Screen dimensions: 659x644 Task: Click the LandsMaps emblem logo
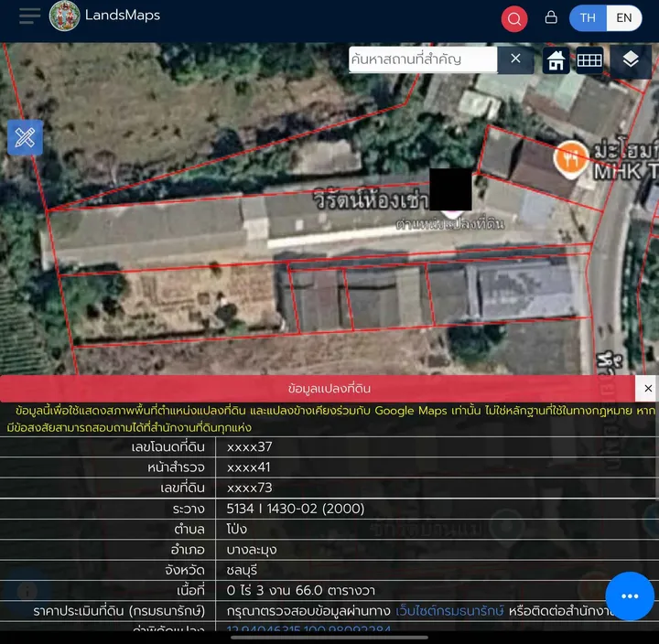[x=64, y=16]
